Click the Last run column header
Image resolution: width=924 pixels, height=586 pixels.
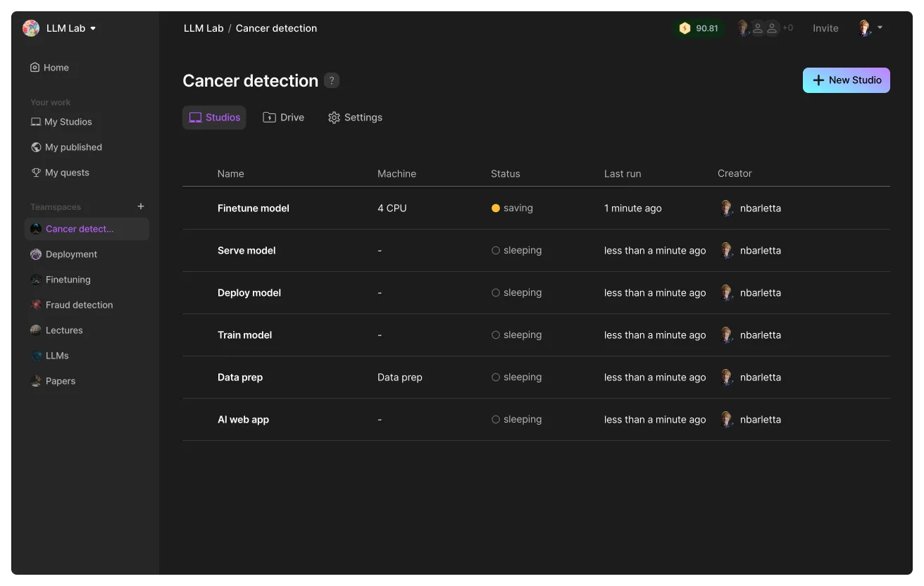(x=623, y=174)
